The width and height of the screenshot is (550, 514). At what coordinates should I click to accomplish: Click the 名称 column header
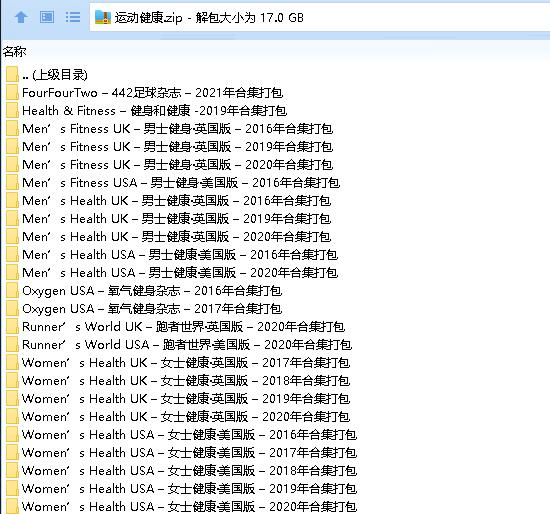(14, 52)
